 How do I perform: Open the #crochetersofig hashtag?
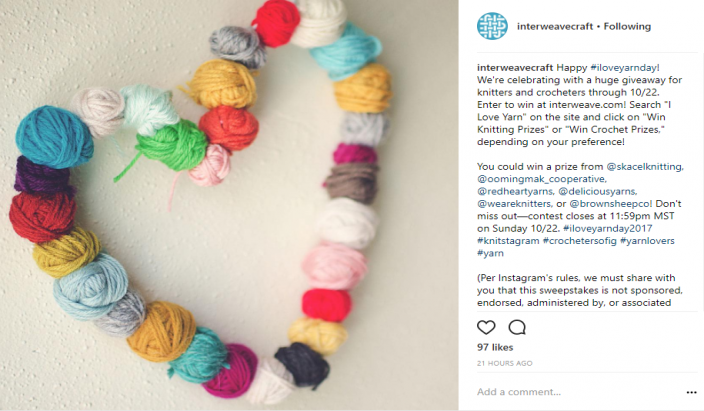point(580,241)
